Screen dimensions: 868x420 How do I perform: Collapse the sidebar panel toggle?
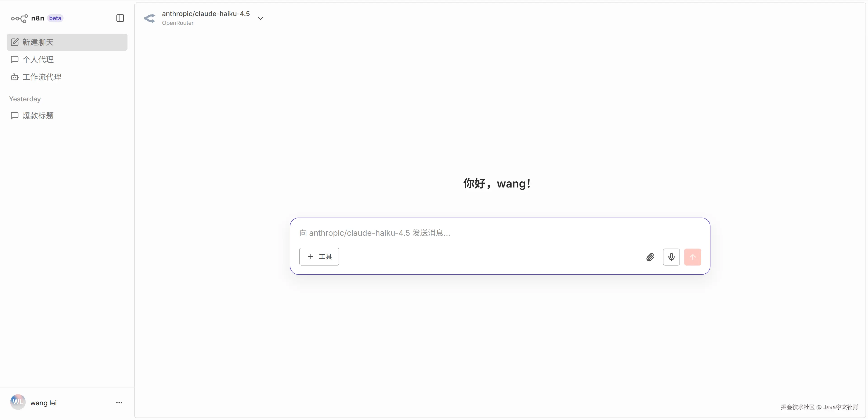(x=120, y=18)
